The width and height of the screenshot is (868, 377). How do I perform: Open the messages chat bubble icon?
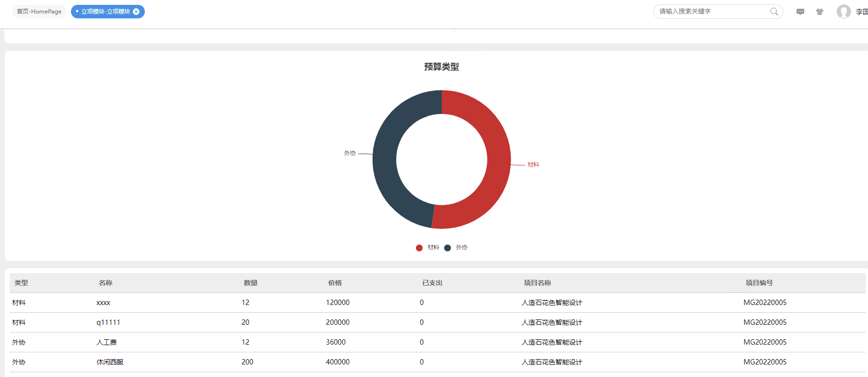(x=800, y=12)
